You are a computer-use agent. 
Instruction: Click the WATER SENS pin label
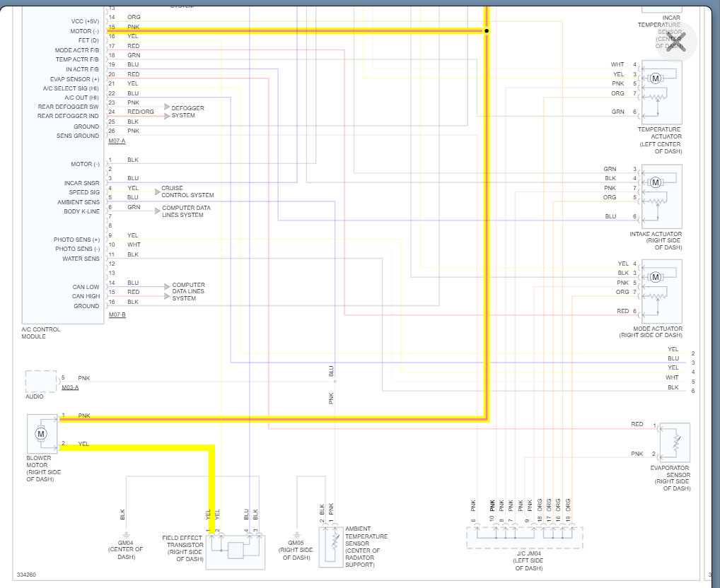coord(81,259)
